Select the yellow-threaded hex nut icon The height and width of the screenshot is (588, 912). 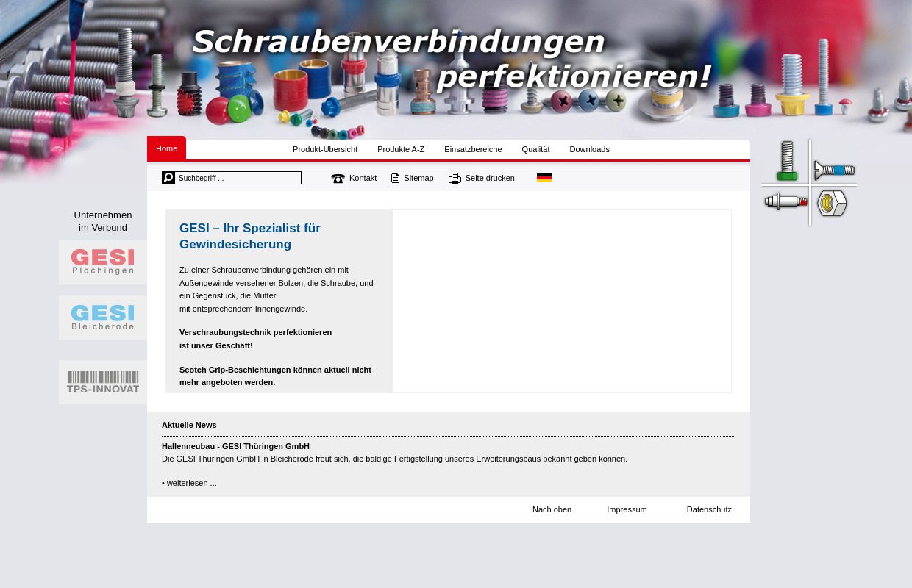coord(832,204)
